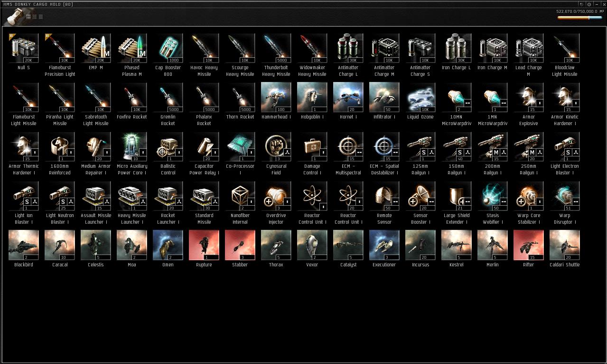This screenshot has height=364, width=607.
Task: Select the ECM - Multispectral jammer
Action: (348, 146)
